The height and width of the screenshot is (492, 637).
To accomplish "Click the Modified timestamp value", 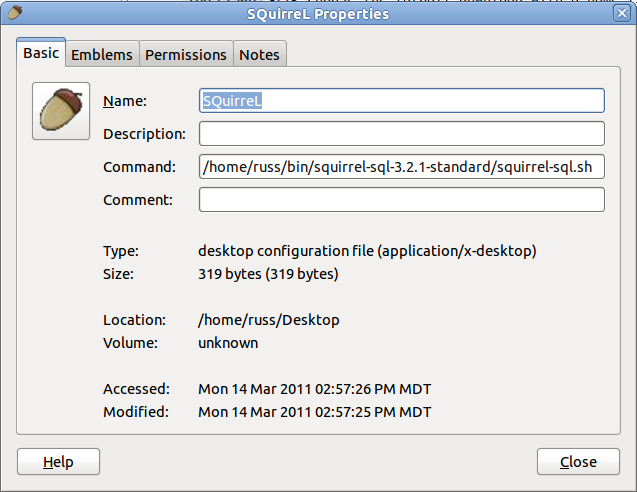I will 314,412.
